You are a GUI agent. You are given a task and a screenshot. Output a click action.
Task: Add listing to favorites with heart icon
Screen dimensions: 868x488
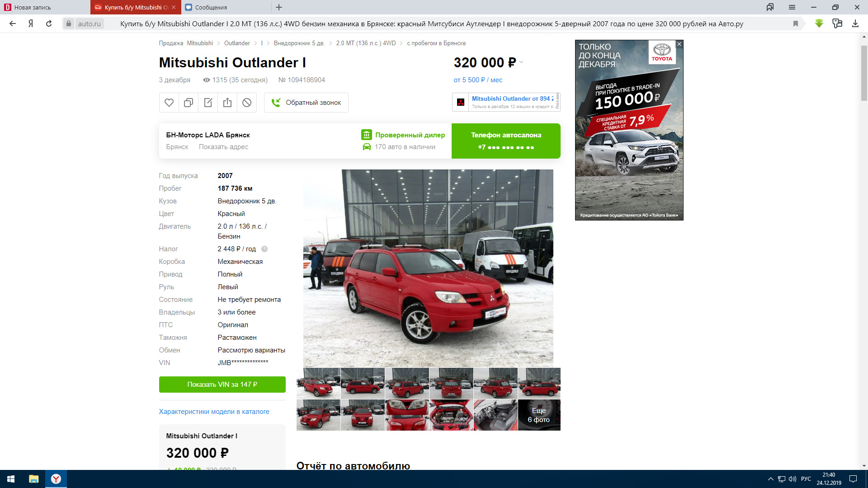[x=169, y=103]
